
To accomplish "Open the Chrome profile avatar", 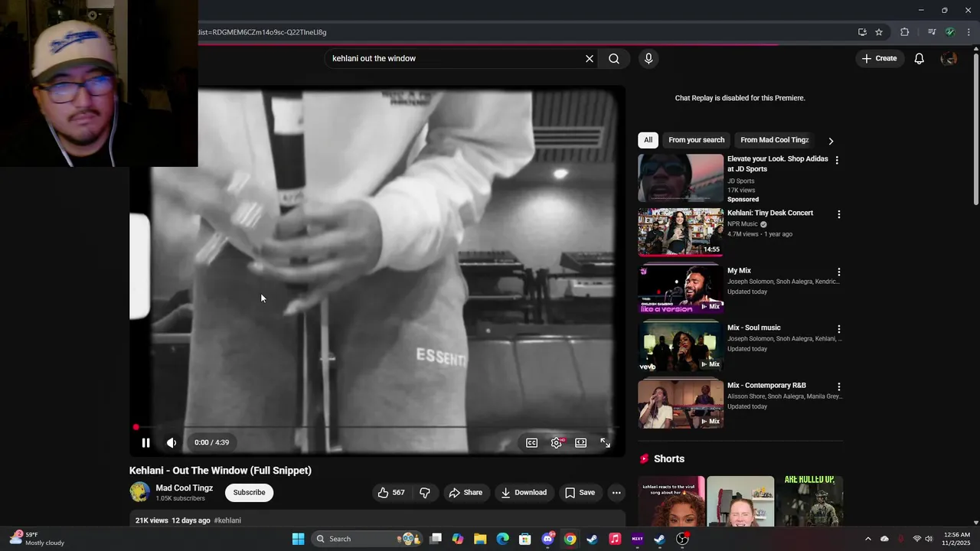I will (950, 32).
